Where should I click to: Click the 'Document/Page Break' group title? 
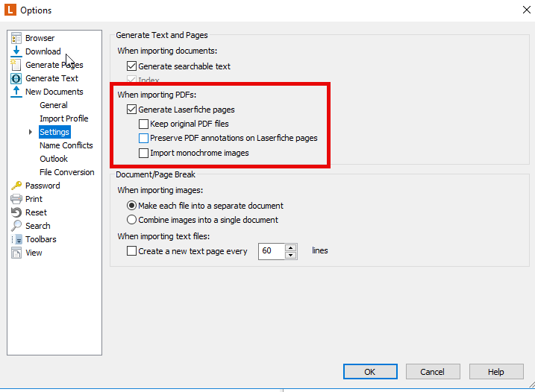(155, 174)
